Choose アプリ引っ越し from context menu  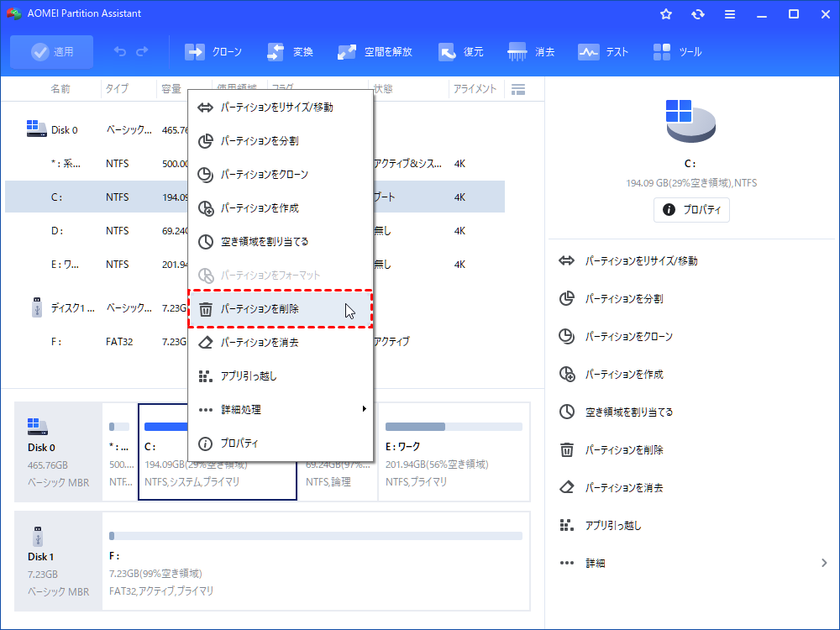click(281, 376)
